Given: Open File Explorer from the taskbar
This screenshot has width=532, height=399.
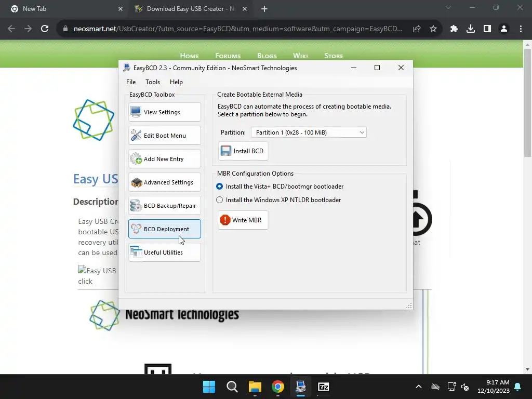Looking at the screenshot, I should [255, 387].
